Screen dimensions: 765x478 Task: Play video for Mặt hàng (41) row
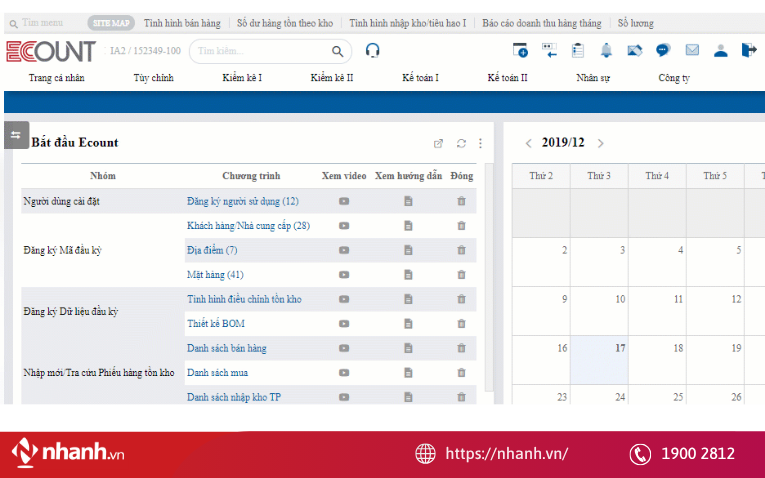pos(344,274)
